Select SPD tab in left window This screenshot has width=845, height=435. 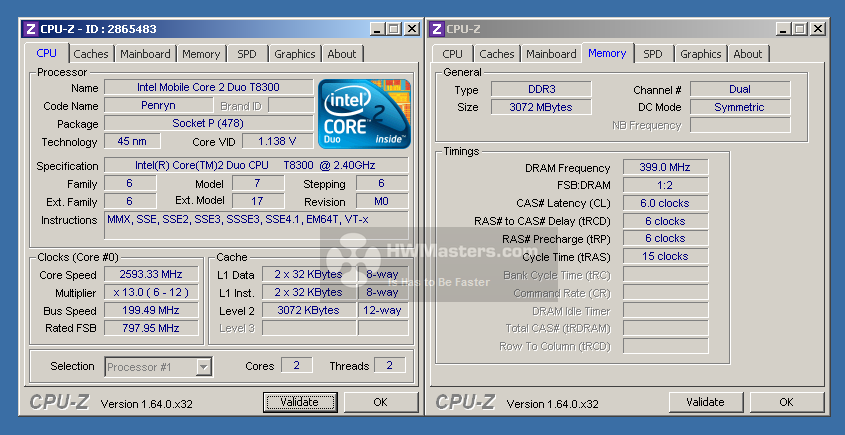click(x=247, y=54)
